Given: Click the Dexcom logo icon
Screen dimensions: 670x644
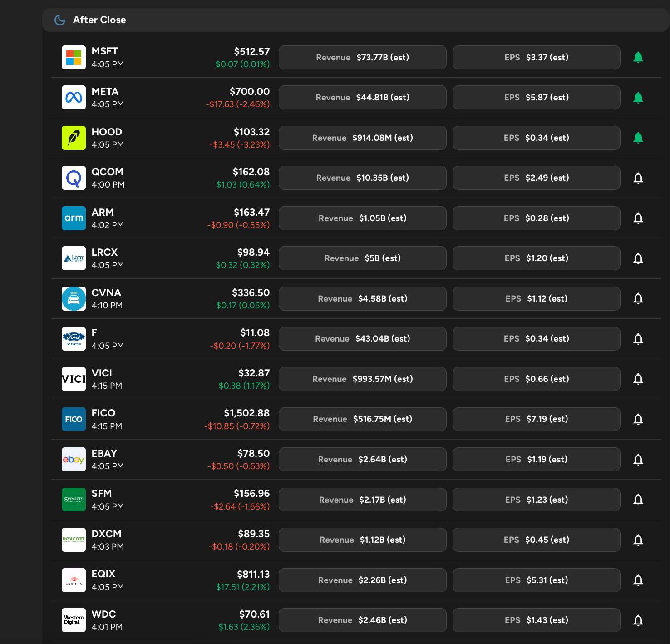Looking at the screenshot, I should pyautogui.click(x=74, y=540).
